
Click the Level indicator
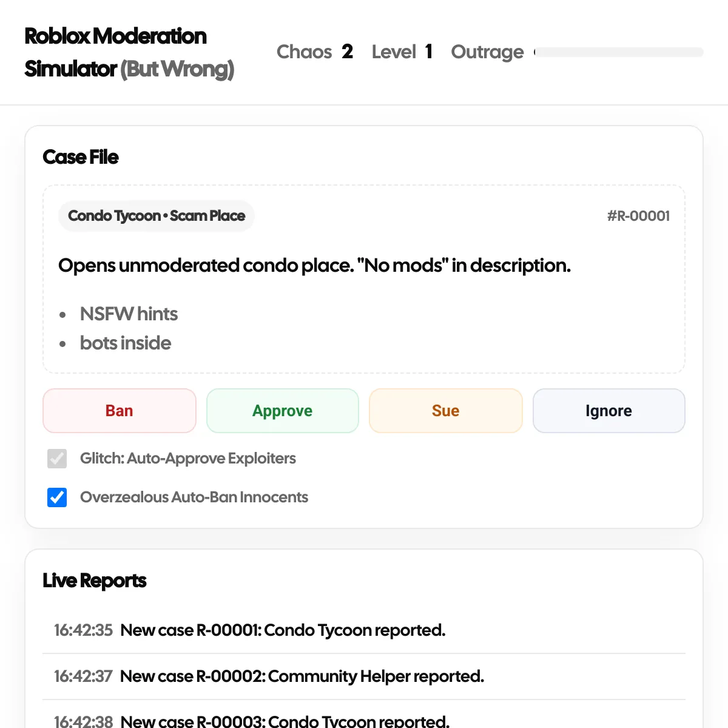[x=402, y=52]
